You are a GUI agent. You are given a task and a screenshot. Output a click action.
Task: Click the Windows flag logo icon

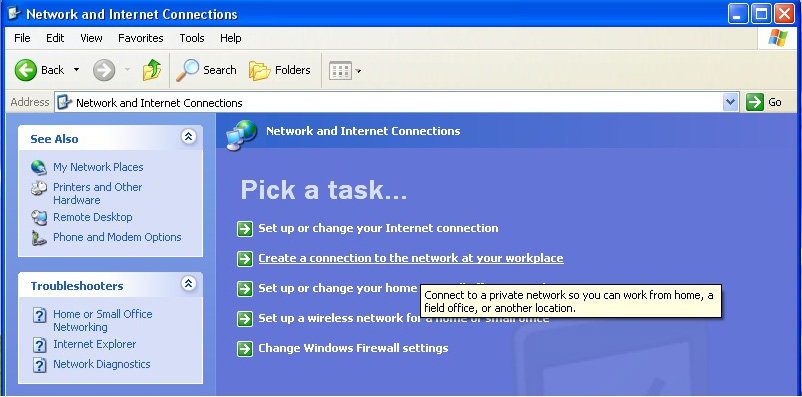777,38
